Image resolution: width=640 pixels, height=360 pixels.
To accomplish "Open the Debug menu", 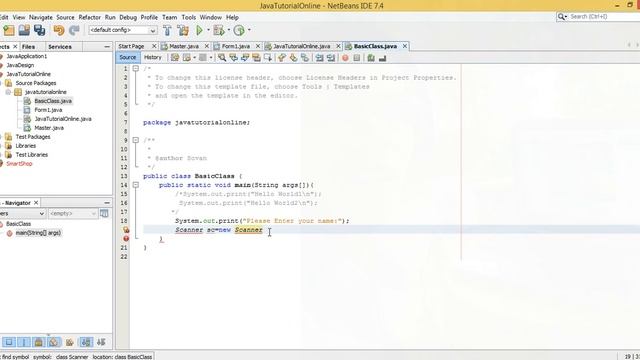I will click(x=128, y=18).
